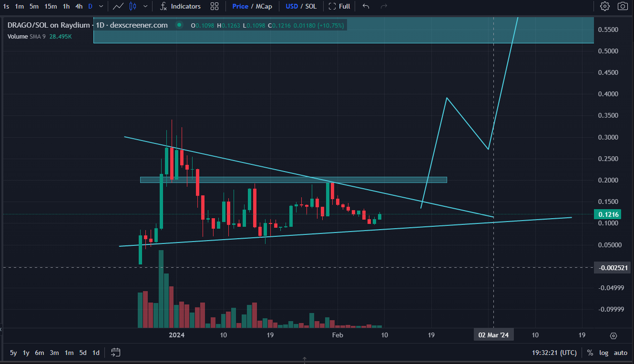Open the fx Indicators menu
This screenshot has height=364, width=634.
[x=180, y=6]
